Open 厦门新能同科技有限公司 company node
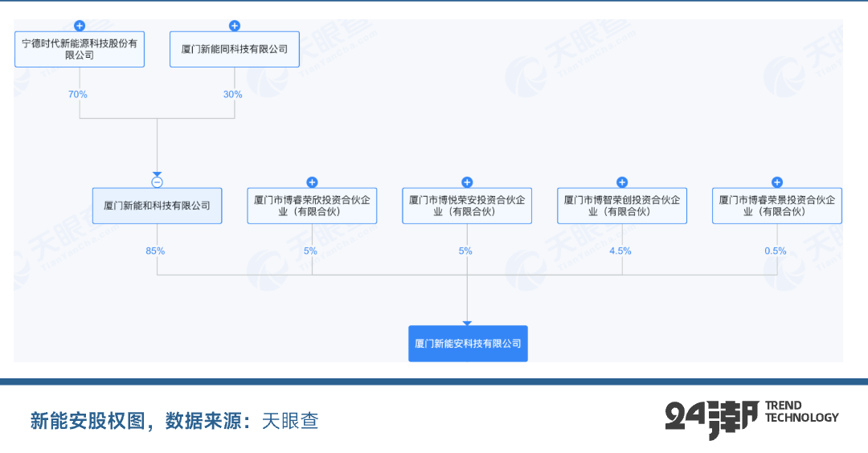 pos(235,49)
